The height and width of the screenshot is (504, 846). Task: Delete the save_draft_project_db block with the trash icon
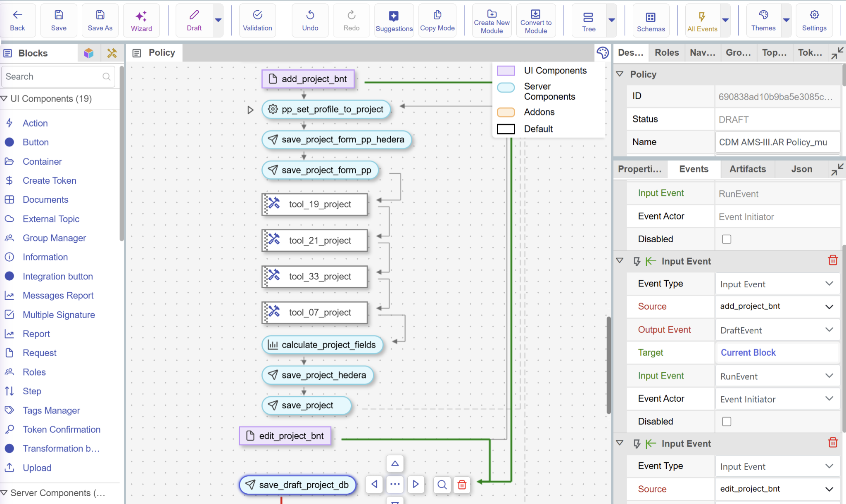462,485
